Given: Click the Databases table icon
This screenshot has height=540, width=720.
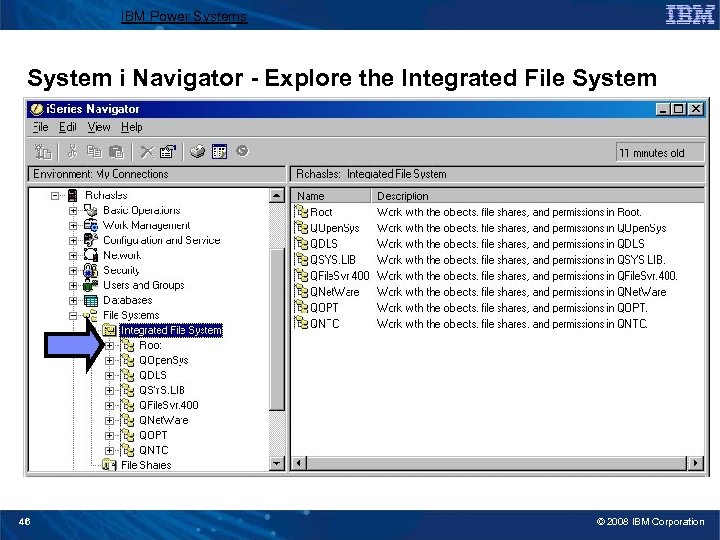Looking at the screenshot, I should click(91, 301).
